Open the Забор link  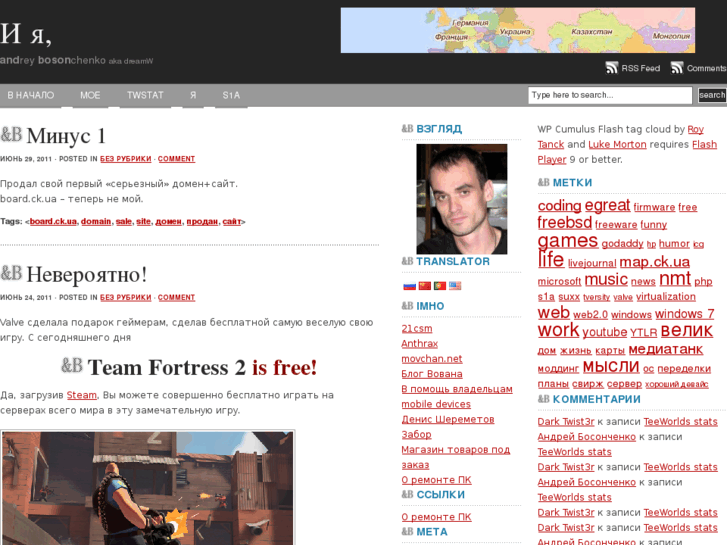coord(416,435)
